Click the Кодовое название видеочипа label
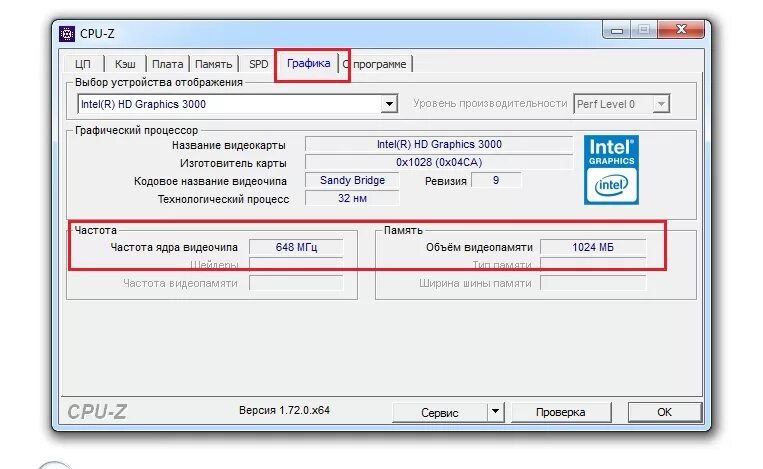Screen dimensions: 763x469 click(x=210, y=181)
